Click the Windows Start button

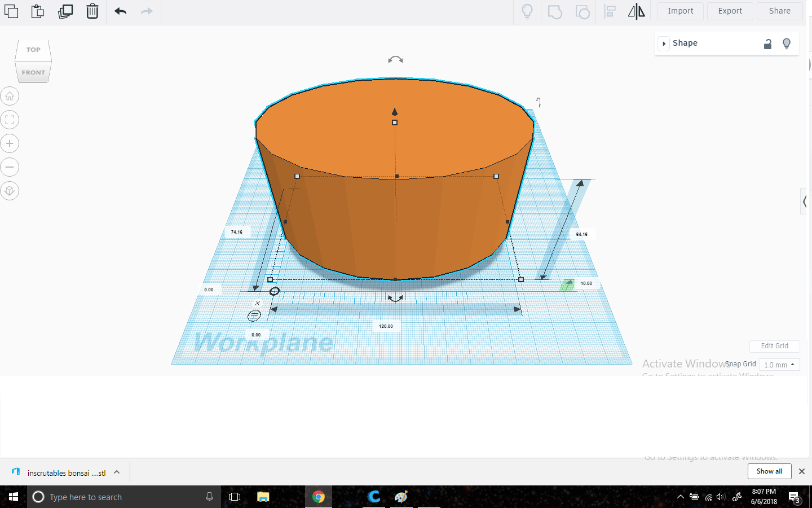[14, 497]
